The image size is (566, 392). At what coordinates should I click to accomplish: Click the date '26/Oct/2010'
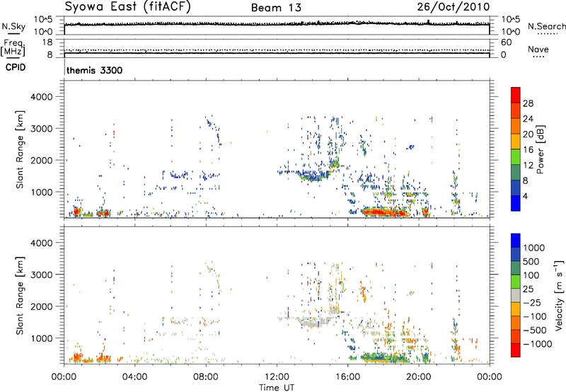[454, 6]
